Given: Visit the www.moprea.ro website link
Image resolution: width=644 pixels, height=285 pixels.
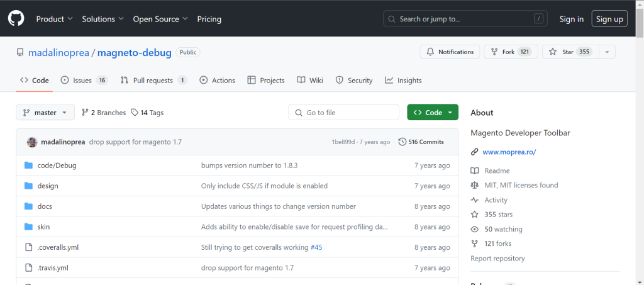Looking at the screenshot, I should coord(509,152).
